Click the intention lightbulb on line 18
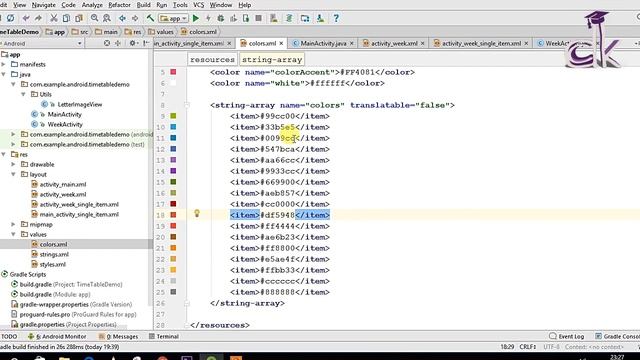 [197, 213]
